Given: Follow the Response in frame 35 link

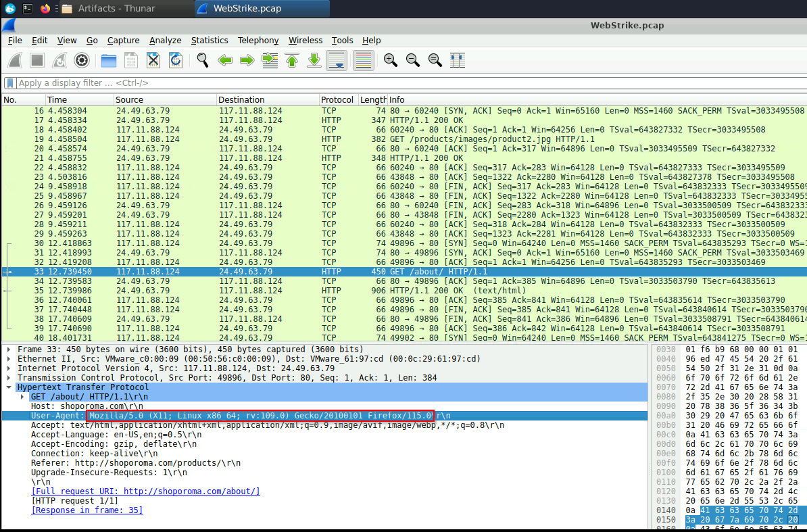Looking at the screenshot, I should pyautogui.click(x=87, y=510).
